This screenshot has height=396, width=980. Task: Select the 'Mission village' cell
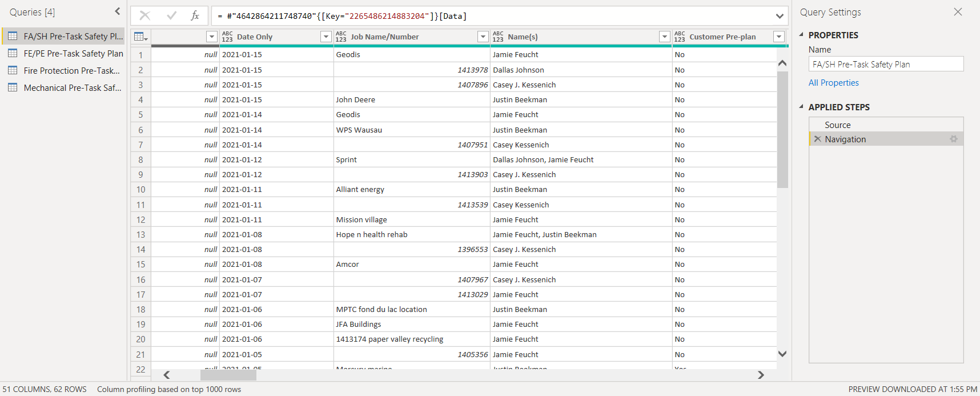412,219
